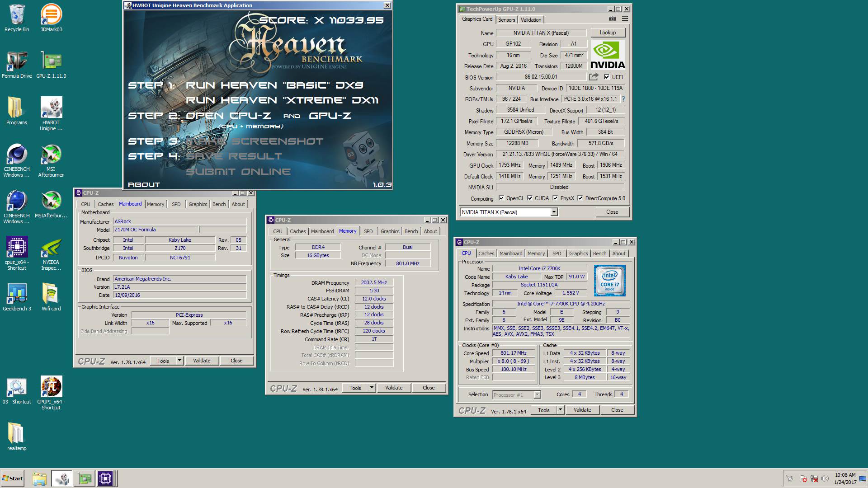Image resolution: width=868 pixels, height=488 pixels.
Task: Expand Processor #1 selection dropdown
Action: pos(537,394)
